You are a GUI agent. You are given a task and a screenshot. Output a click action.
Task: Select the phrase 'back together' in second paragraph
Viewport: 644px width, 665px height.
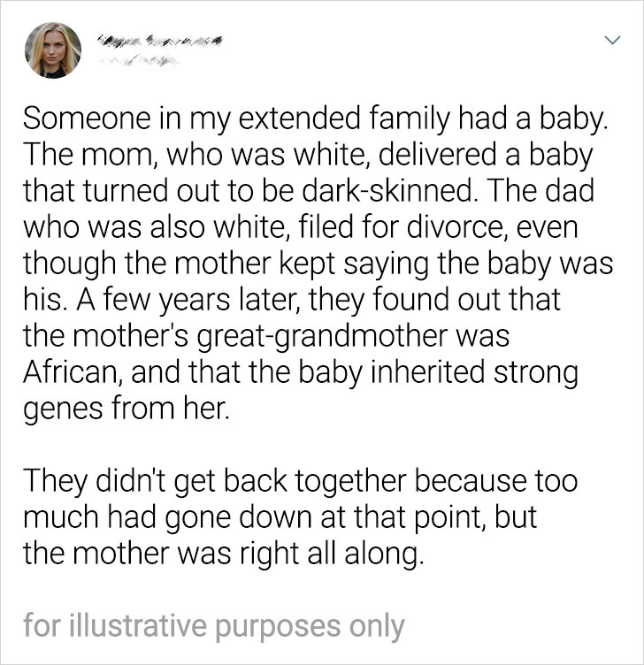click(316, 481)
